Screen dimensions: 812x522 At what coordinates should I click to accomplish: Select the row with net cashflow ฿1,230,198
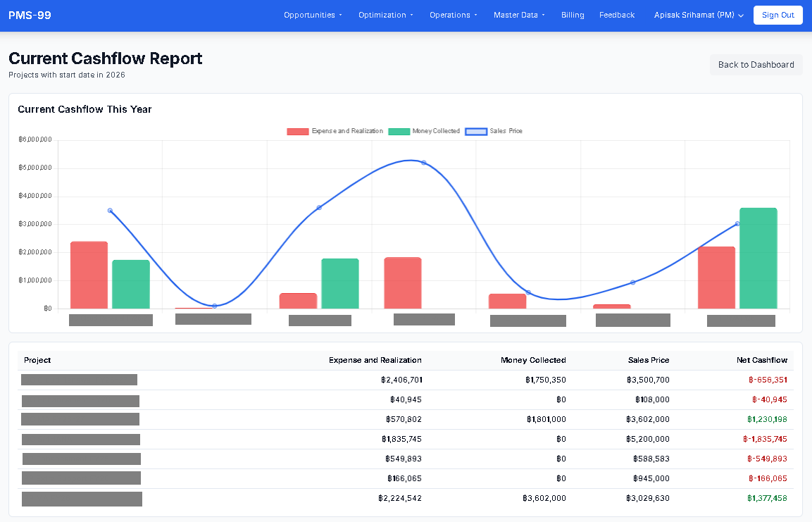pos(405,419)
